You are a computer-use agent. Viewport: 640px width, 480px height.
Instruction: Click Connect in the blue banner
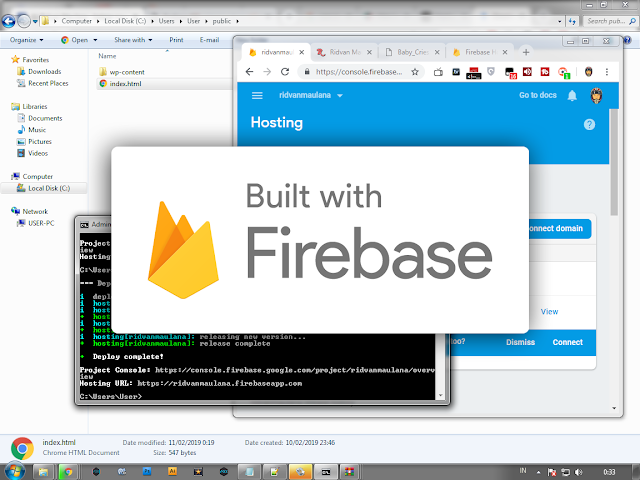click(567, 342)
